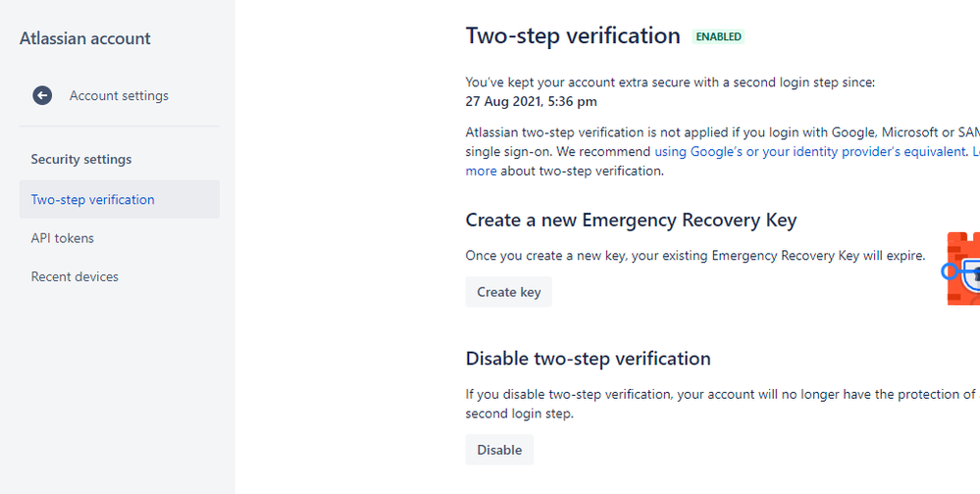980x494 pixels.
Task: Click the Atlassian account sidebar title
Action: [x=85, y=38]
